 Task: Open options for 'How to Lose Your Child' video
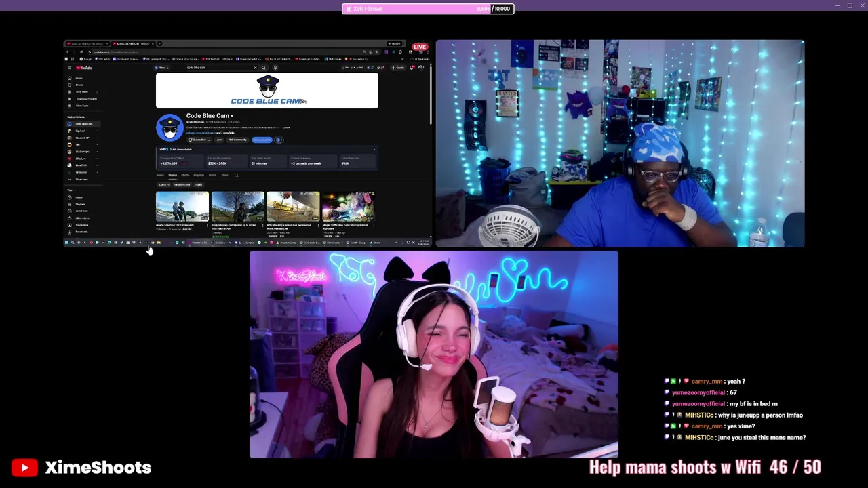pos(208,225)
